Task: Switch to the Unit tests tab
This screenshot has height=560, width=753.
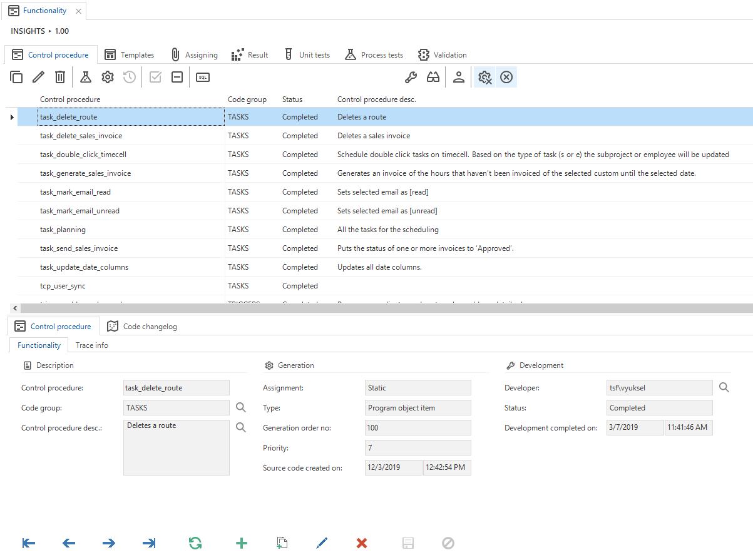Action: [307, 55]
